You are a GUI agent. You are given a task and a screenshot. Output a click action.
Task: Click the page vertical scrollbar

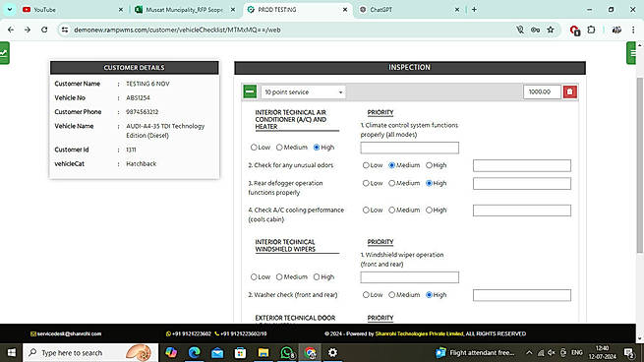(639, 164)
